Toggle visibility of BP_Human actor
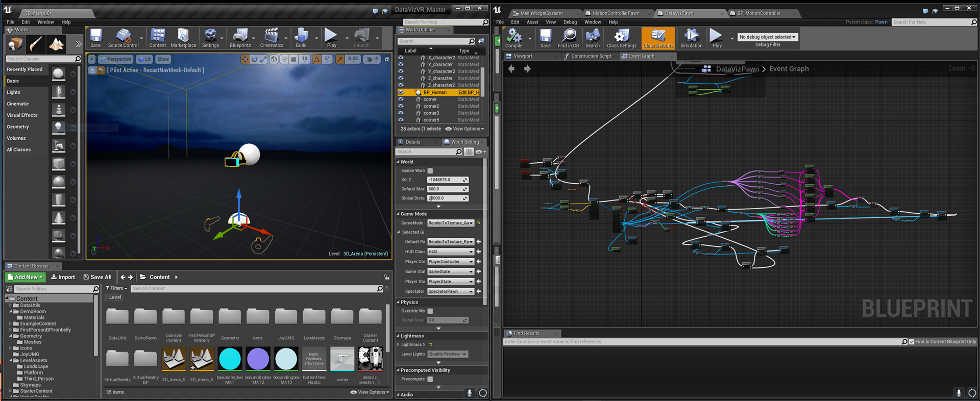The image size is (980, 401). [x=401, y=92]
